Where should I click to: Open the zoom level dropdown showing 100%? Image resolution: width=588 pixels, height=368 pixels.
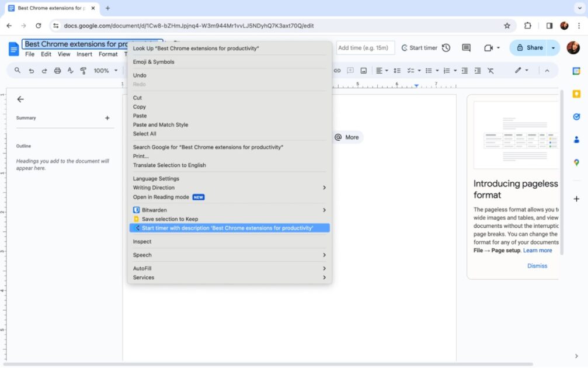tap(105, 70)
